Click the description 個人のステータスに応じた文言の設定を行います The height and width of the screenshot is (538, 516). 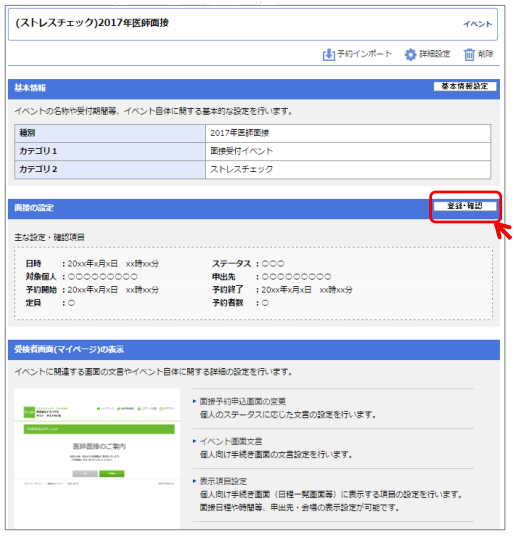(288, 415)
